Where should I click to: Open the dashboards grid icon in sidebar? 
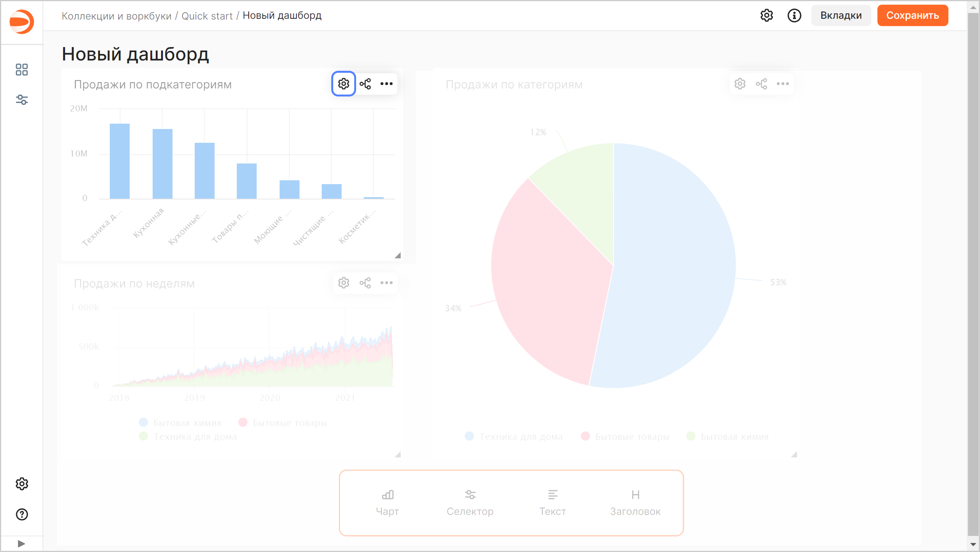[22, 70]
